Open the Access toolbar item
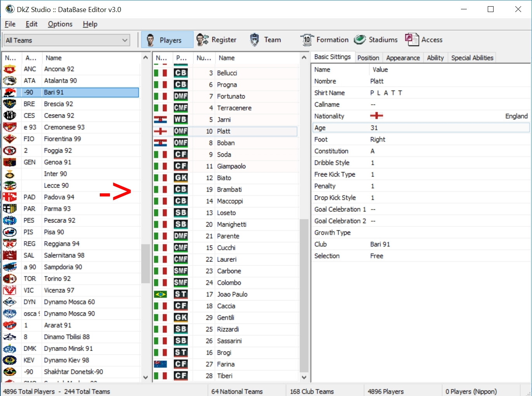 (x=424, y=40)
